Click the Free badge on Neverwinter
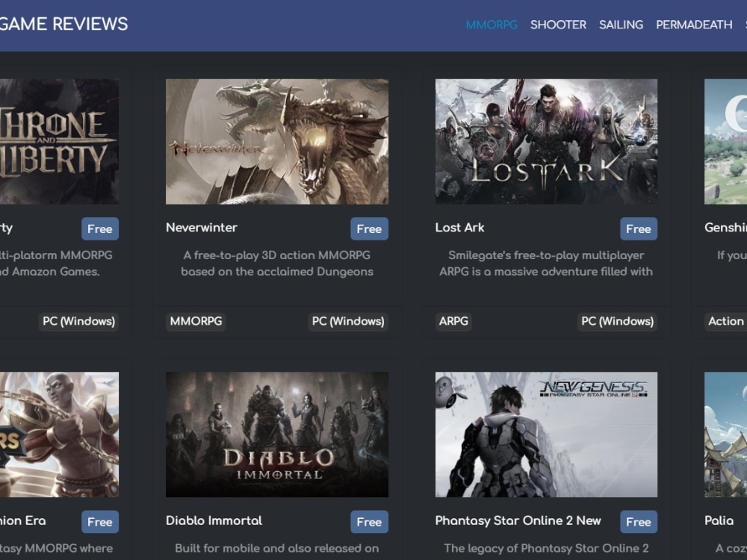Screen dimensions: 747x560 click(x=369, y=228)
